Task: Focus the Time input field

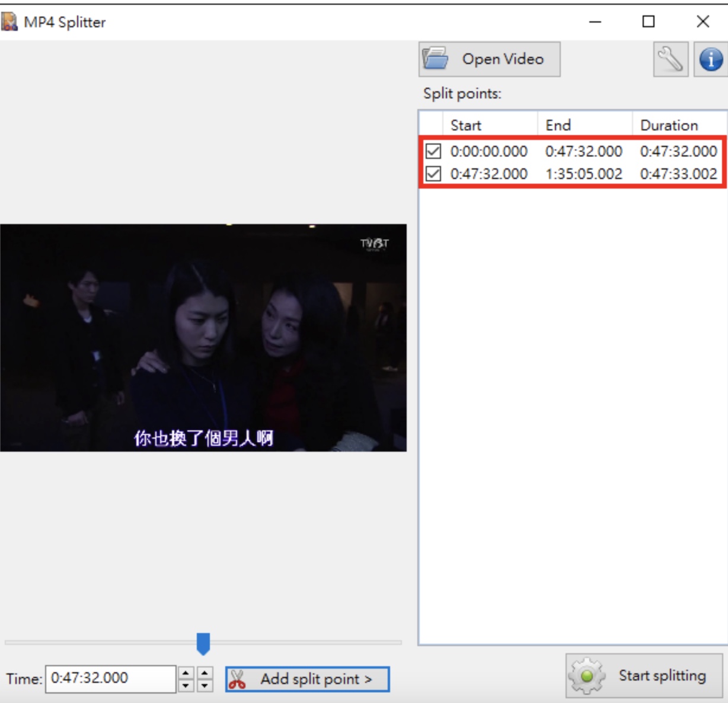Action: (110, 678)
